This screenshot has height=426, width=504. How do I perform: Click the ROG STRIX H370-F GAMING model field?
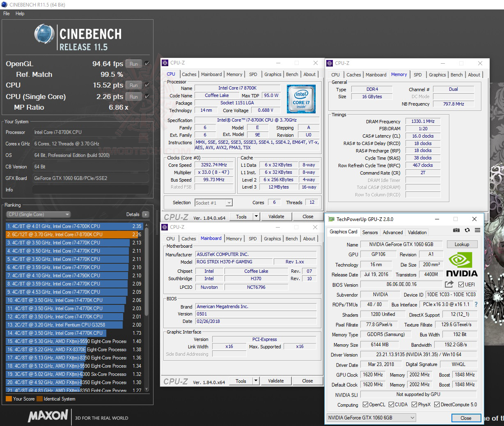pos(234,262)
